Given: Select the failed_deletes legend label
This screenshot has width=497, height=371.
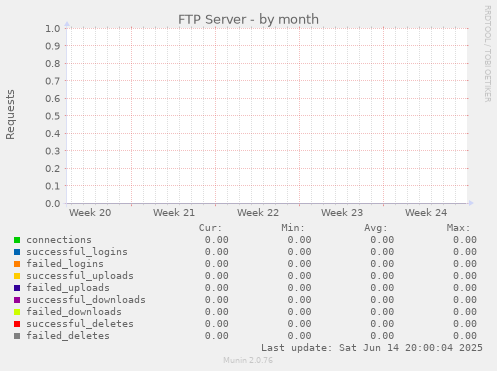Looking at the screenshot, I should pyautogui.click(x=68, y=336).
